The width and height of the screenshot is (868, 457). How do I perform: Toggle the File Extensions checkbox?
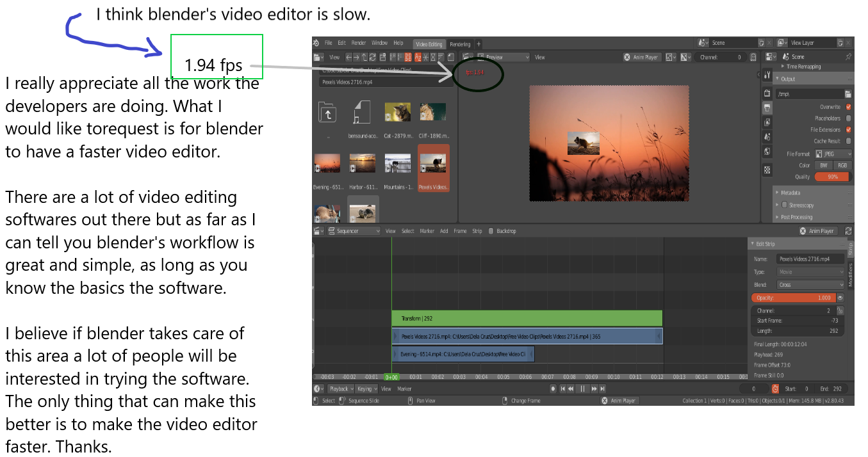click(849, 130)
